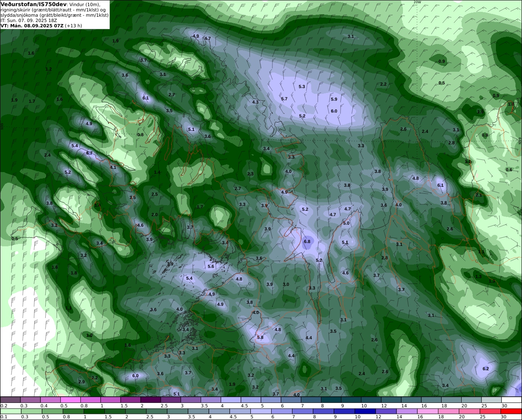The height and width of the screenshot is (420, 522).
Task: Click the 4.3 wind value on the map
Action: [x=255, y=102]
